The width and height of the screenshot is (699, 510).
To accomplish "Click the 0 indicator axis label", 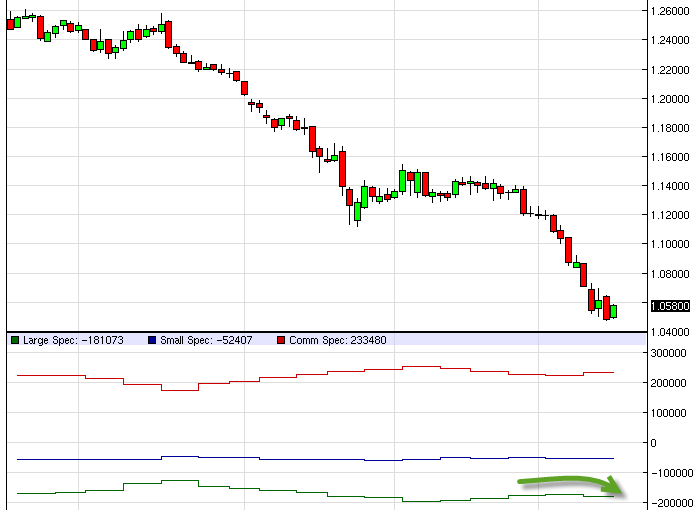I will click(654, 443).
